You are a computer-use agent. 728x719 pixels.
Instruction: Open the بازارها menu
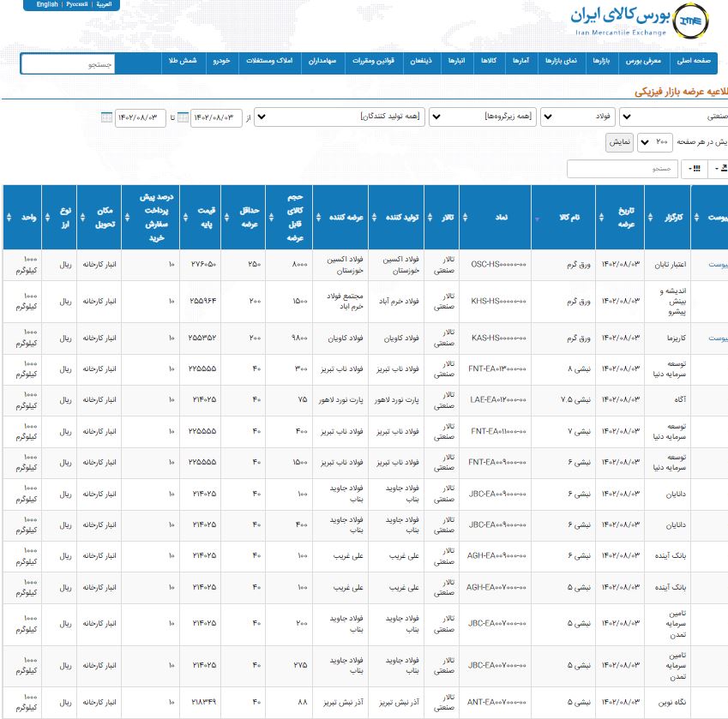601,61
